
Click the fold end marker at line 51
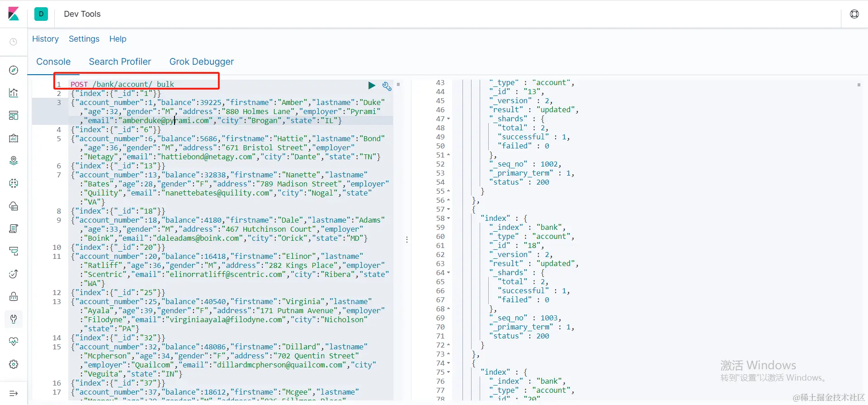[x=448, y=155]
